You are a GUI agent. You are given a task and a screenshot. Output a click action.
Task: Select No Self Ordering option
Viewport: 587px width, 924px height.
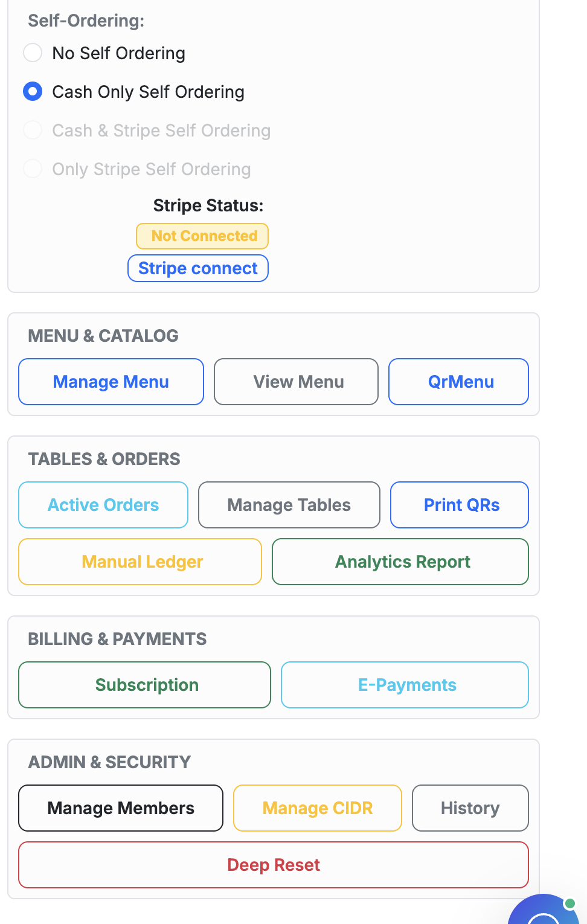coord(33,53)
